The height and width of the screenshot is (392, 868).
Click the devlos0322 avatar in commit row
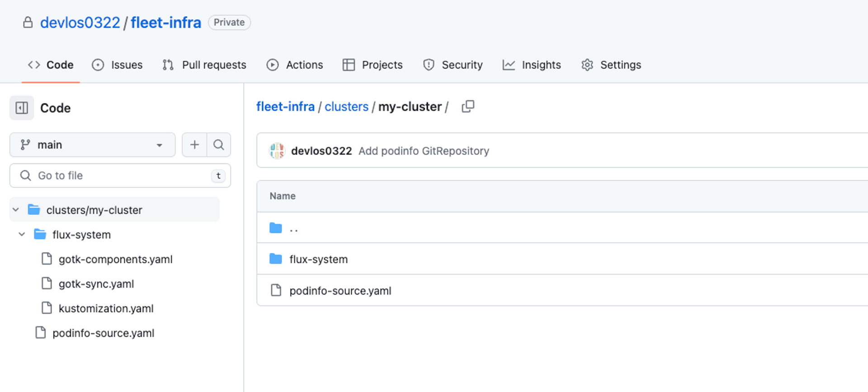pos(277,151)
